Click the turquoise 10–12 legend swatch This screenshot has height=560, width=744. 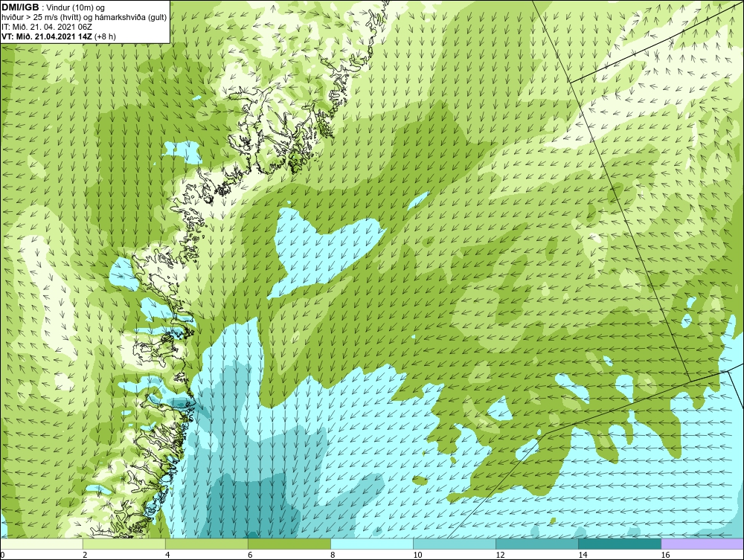(x=455, y=544)
